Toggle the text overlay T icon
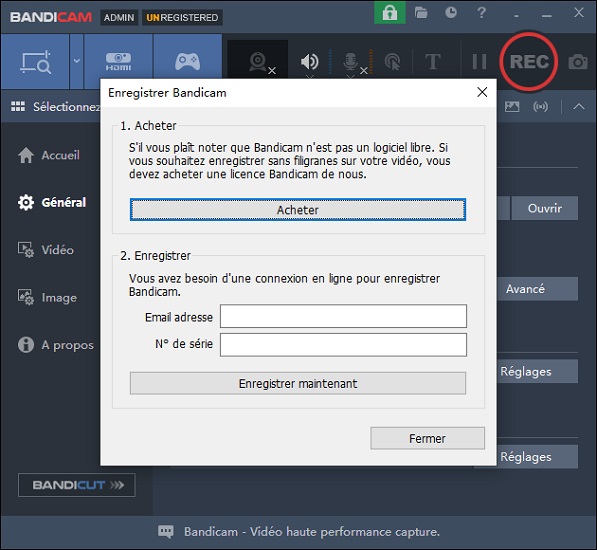This screenshot has width=597, height=550. 433,62
